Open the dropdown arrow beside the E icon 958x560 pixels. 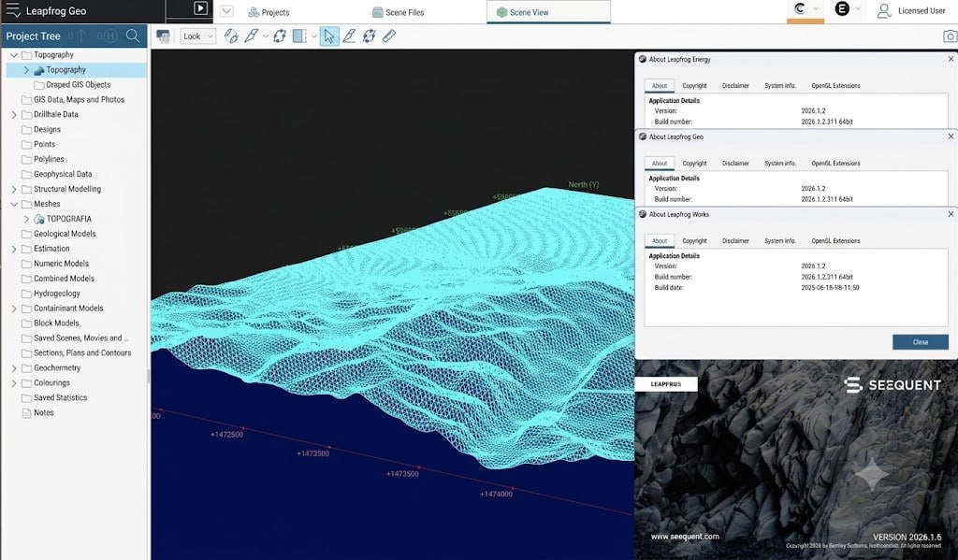[x=858, y=8]
